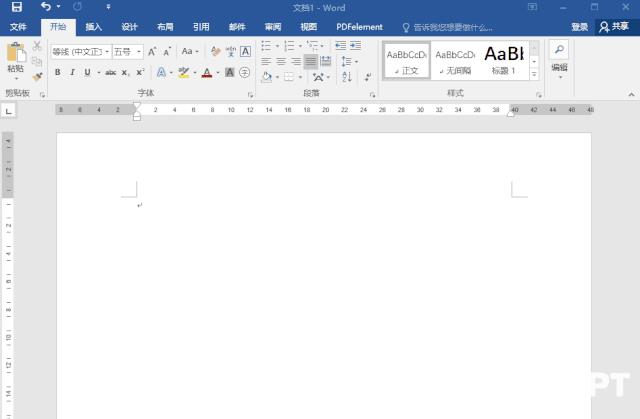
Task: Toggle Character Shading gray A
Action: click(230, 73)
